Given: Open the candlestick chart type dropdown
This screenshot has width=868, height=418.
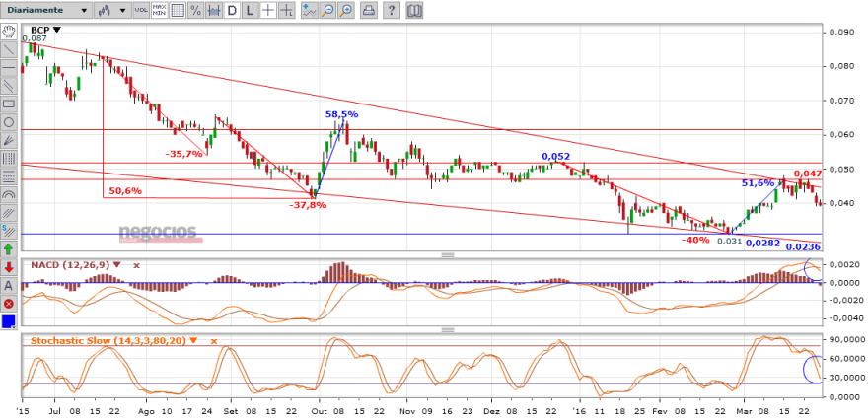Looking at the screenshot, I should click(112, 10).
